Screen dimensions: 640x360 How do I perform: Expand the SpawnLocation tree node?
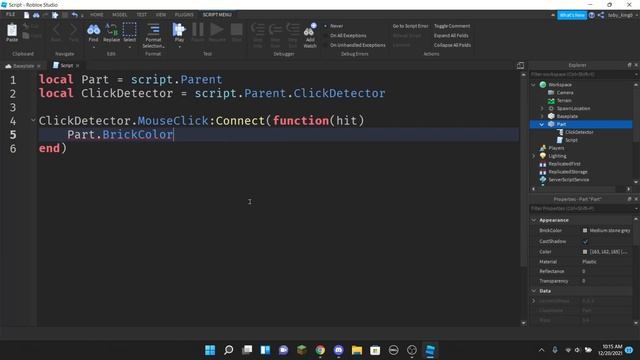(x=542, y=109)
